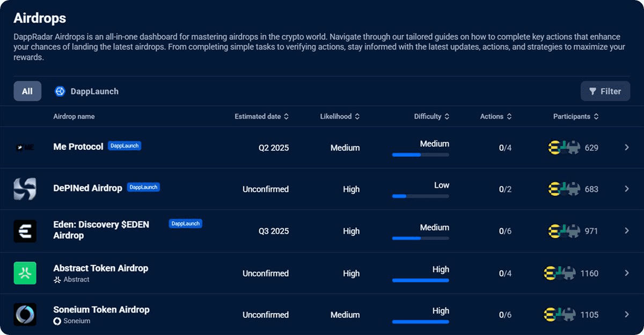644x335 pixels.
Task: Click the Soneium network badge icon below its name
Action: (x=57, y=322)
